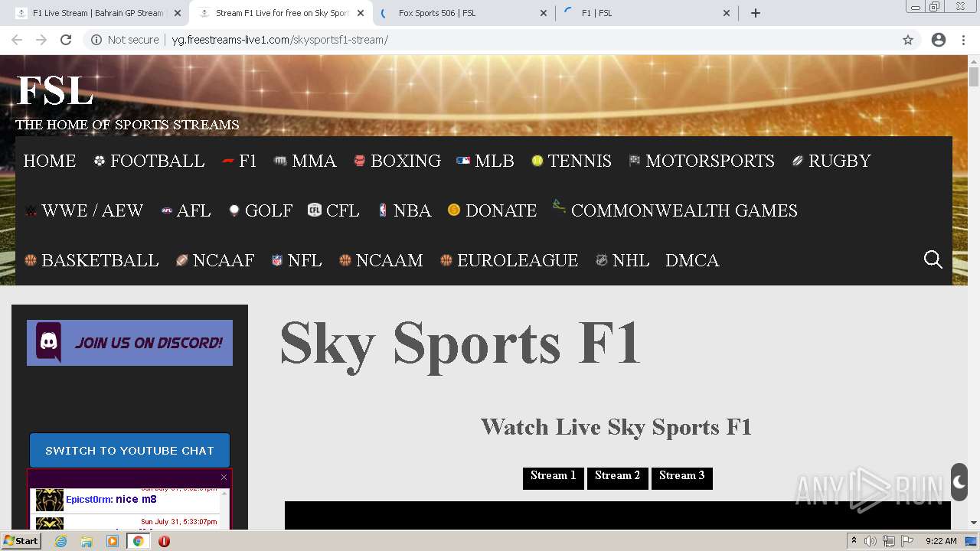Image resolution: width=980 pixels, height=551 pixels.
Task: Open the EUROLEAGUE section
Action: [509, 260]
